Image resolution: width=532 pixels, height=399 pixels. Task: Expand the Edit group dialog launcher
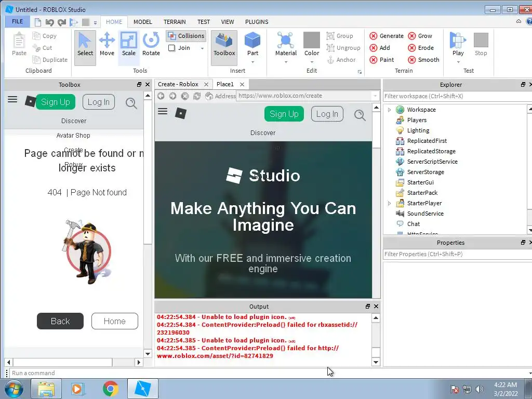click(360, 72)
